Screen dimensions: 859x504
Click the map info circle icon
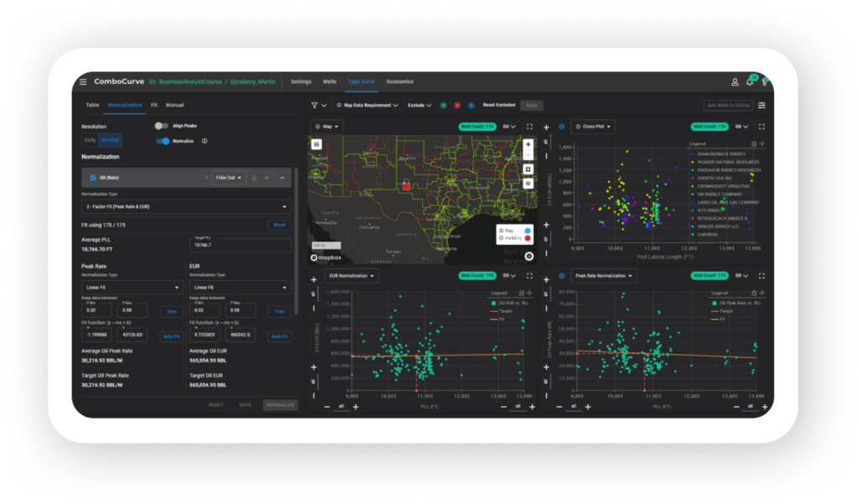point(528,256)
